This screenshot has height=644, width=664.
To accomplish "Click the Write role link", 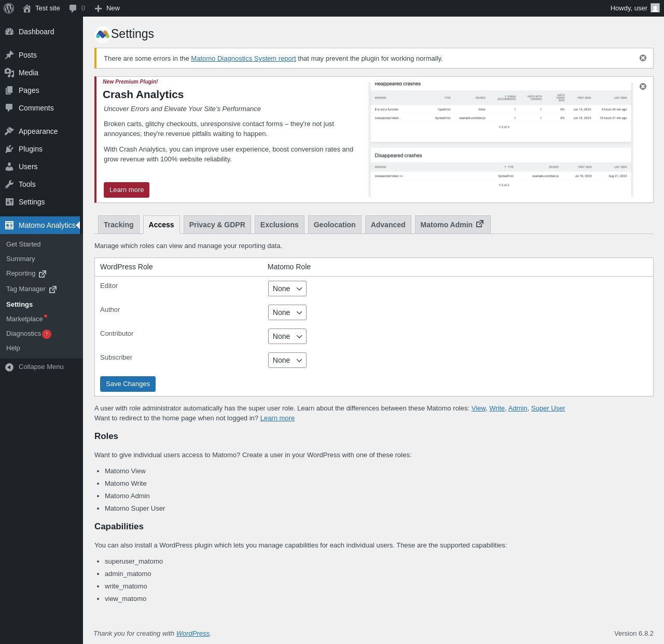I will click(x=497, y=408).
